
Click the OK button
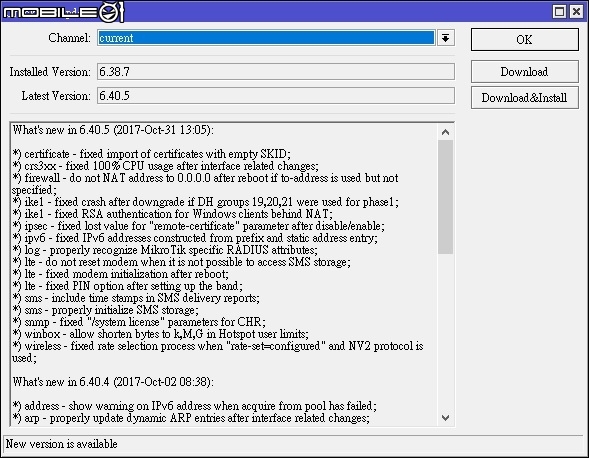(524, 39)
